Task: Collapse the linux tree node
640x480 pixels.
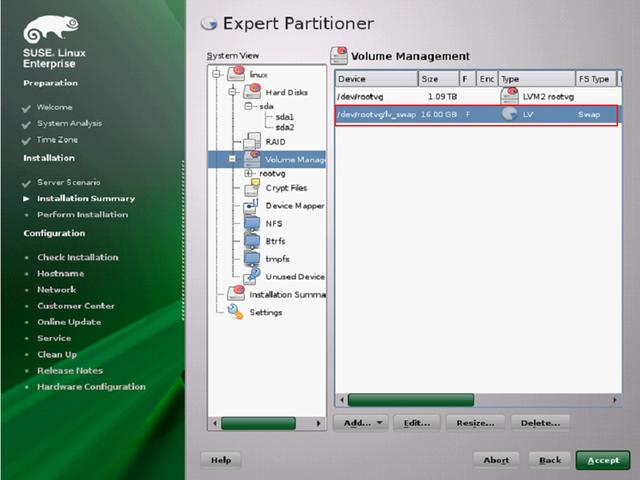Action: (x=216, y=74)
